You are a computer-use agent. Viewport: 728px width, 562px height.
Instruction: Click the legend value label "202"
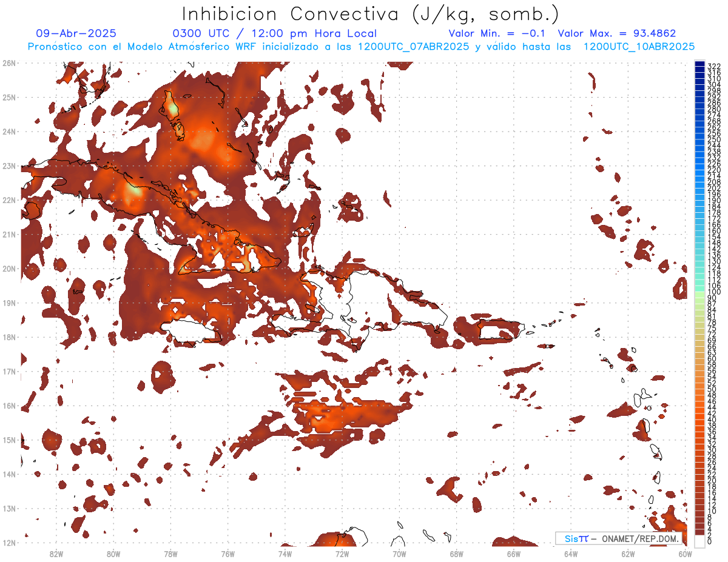pos(714,189)
